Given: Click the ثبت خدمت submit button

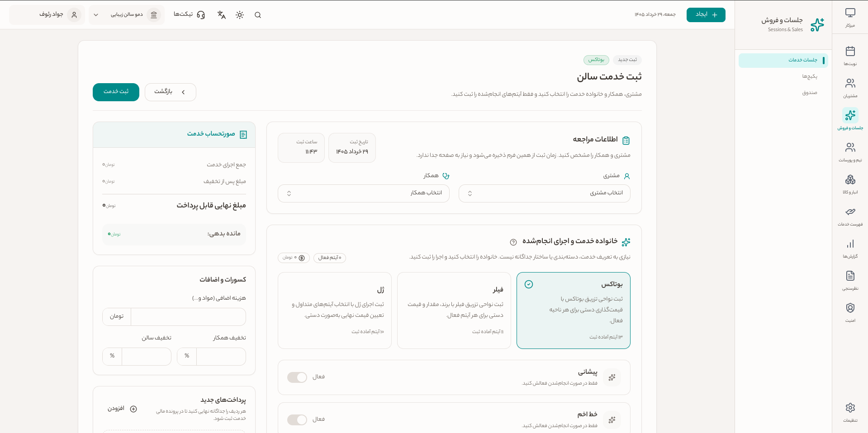Looking at the screenshot, I should (x=116, y=92).
